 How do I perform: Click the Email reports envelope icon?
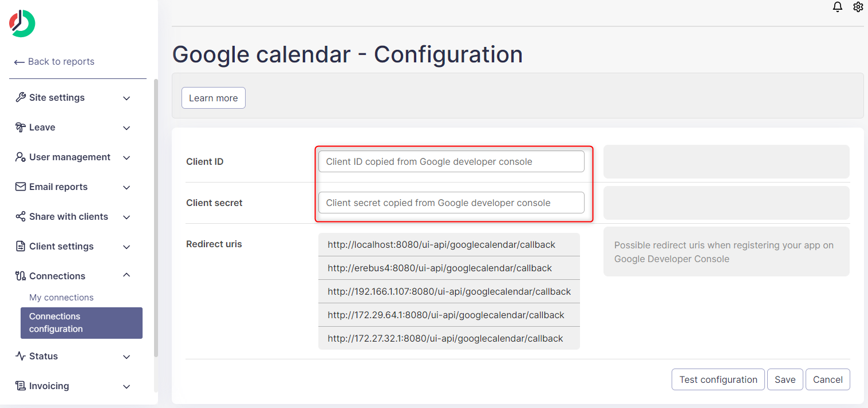click(x=21, y=187)
